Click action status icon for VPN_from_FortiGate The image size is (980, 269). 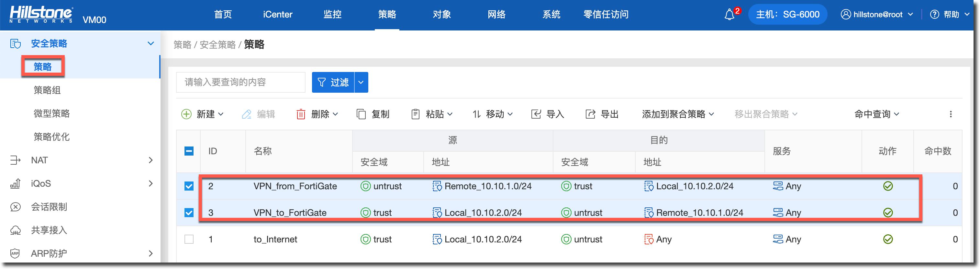point(888,186)
